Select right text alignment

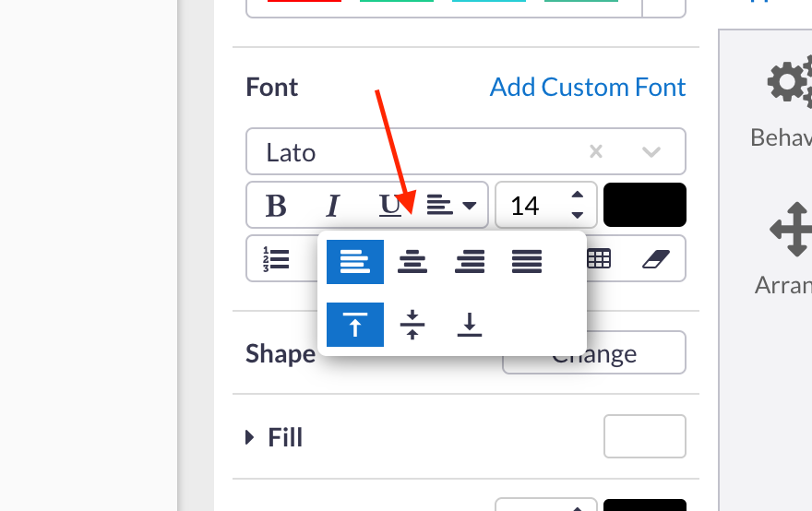coord(470,262)
